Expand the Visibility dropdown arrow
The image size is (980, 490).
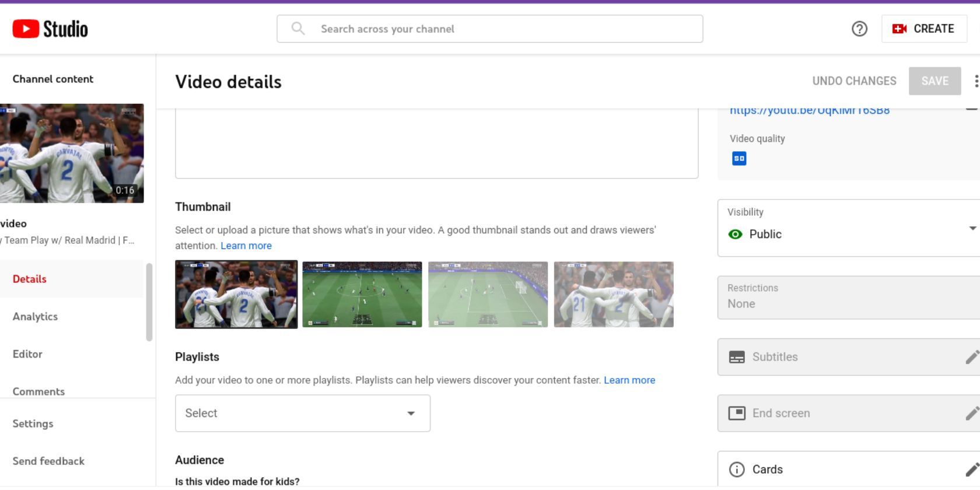pos(972,228)
